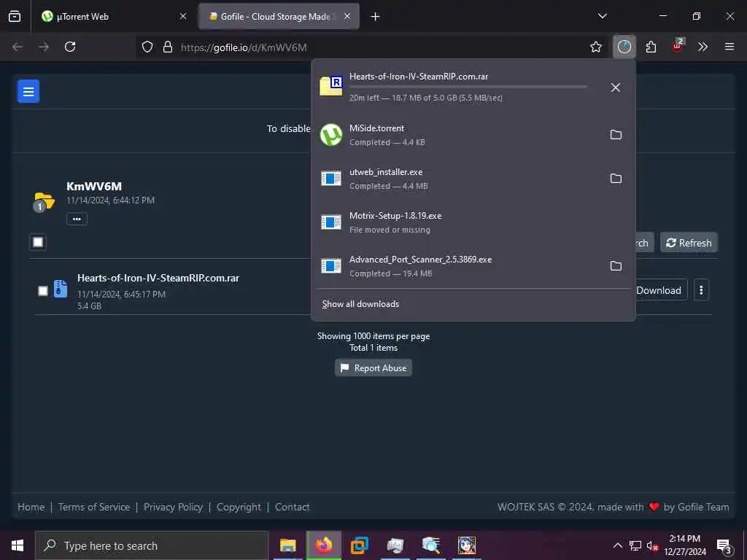
Task: Reload the current page
Action: (x=70, y=47)
